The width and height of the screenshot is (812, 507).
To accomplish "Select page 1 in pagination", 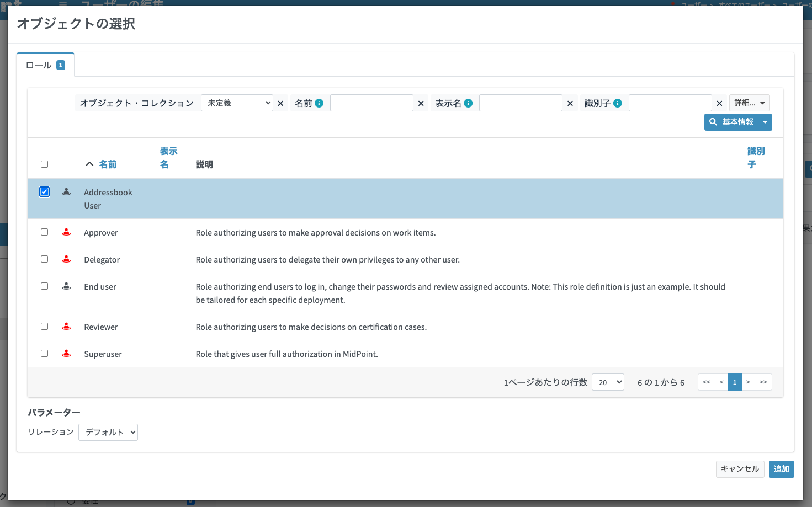I will 735,382.
